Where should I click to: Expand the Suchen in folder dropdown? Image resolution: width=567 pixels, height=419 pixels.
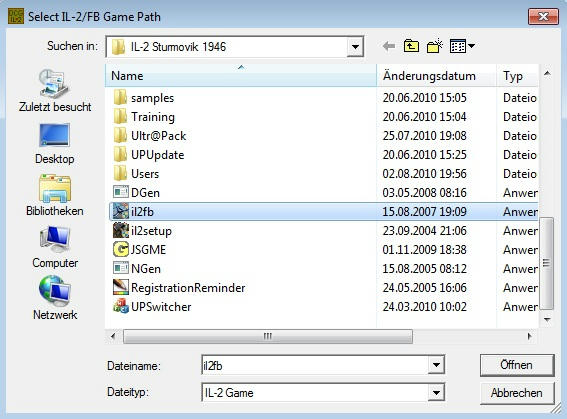tap(355, 47)
